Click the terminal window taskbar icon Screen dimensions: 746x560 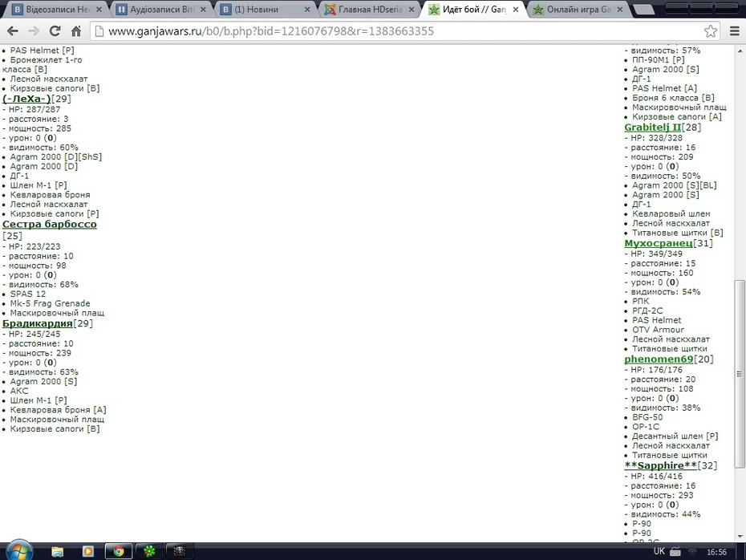pyautogui.click(x=180, y=551)
